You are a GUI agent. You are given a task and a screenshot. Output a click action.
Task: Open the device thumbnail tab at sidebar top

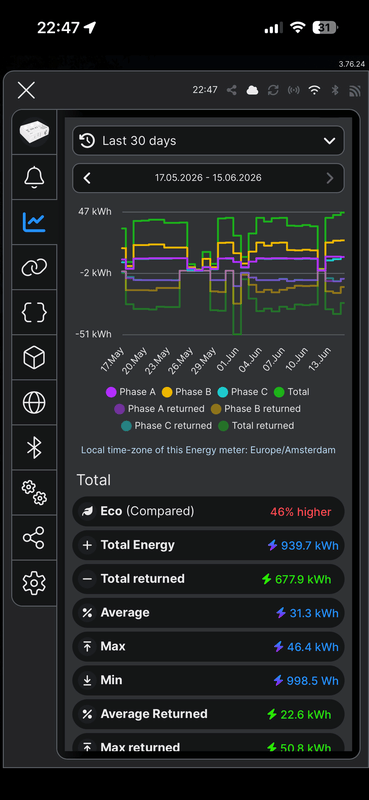click(x=34, y=132)
